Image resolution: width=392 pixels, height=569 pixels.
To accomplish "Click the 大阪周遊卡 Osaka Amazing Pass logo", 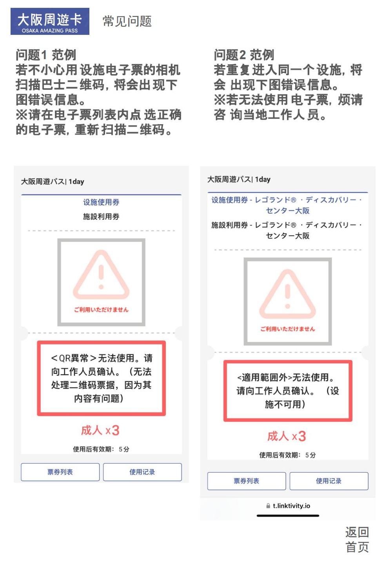I will 50,21.
